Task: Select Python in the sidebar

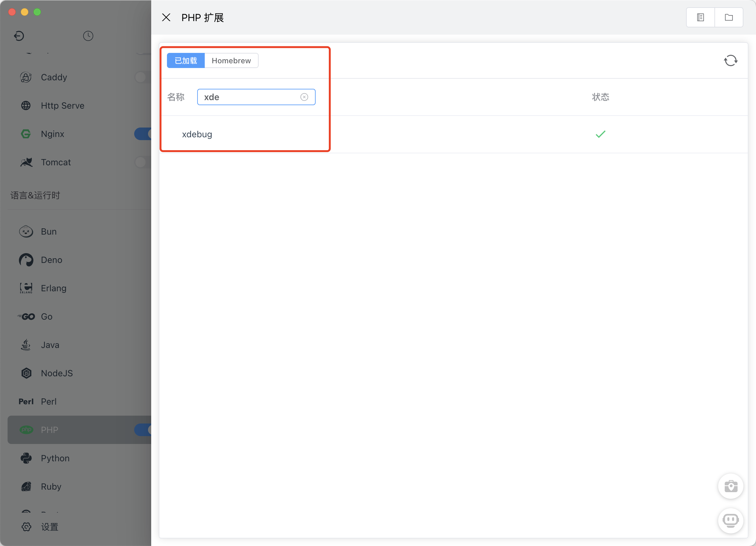Action: (x=55, y=458)
